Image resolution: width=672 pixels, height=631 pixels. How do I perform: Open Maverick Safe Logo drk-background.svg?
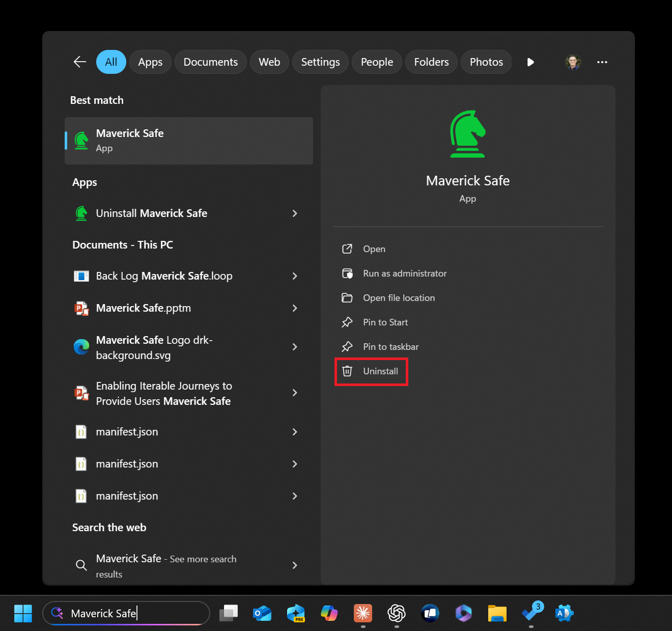154,347
